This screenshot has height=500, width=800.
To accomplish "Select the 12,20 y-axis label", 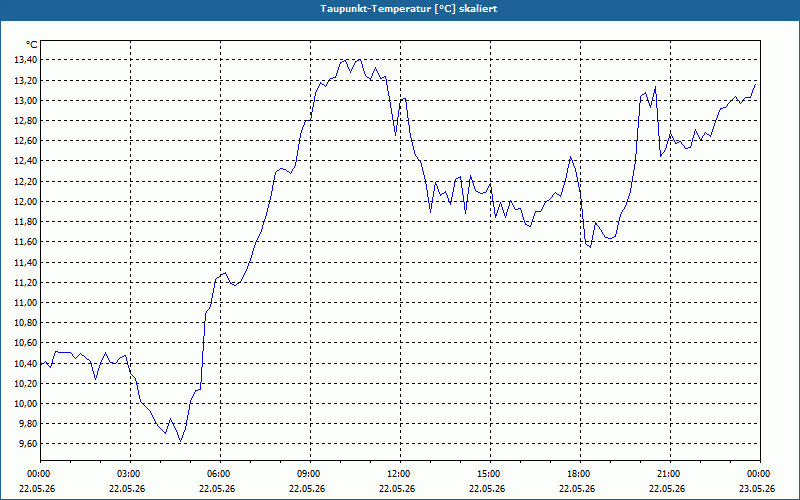I will (27, 182).
